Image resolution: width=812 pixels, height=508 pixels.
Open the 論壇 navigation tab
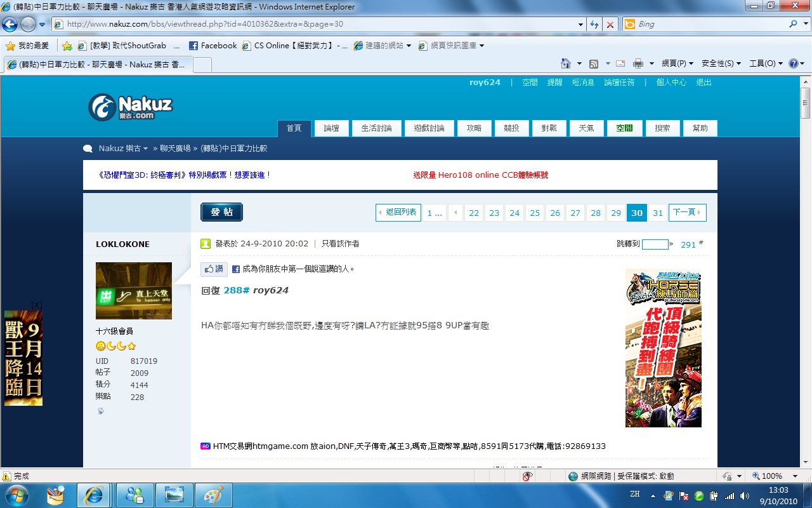(331, 128)
